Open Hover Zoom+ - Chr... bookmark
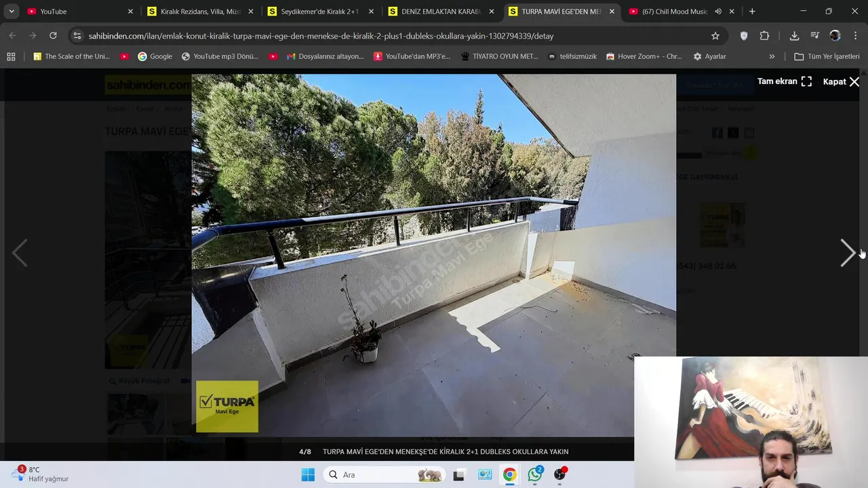868x488 pixels. point(644,56)
